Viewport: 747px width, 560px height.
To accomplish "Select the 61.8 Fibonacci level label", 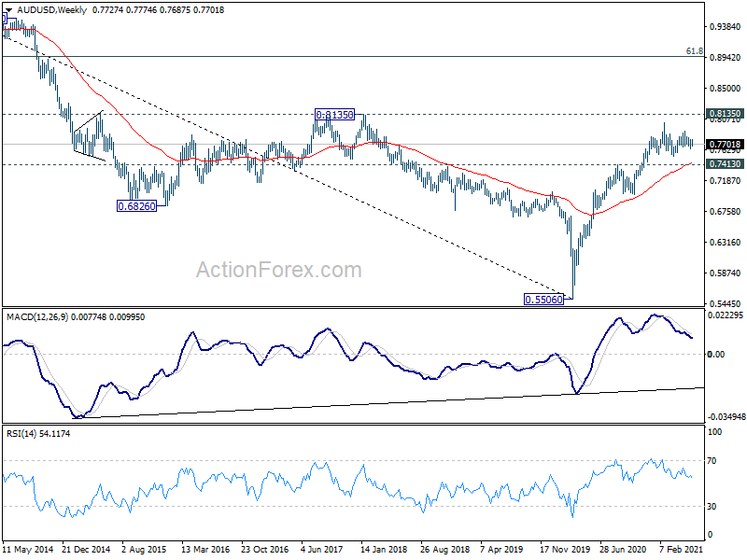I will pyautogui.click(x=695, y=51).
